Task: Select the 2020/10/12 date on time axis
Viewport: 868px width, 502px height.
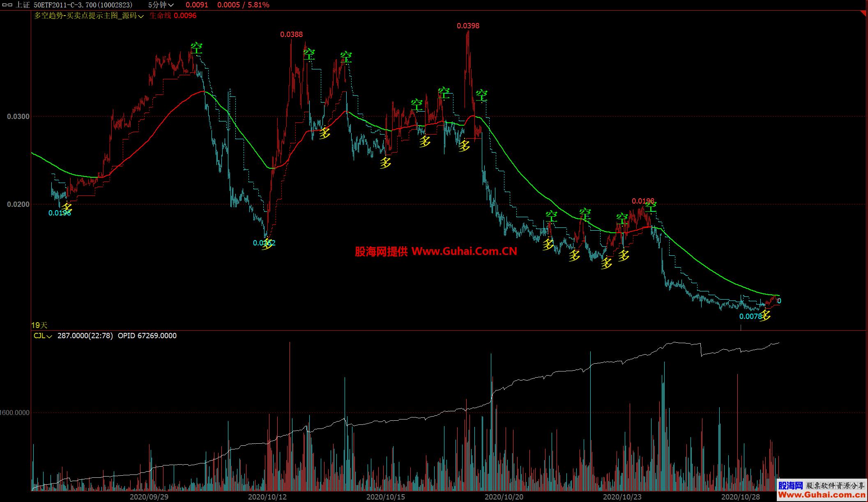Action: pos(267,497)
